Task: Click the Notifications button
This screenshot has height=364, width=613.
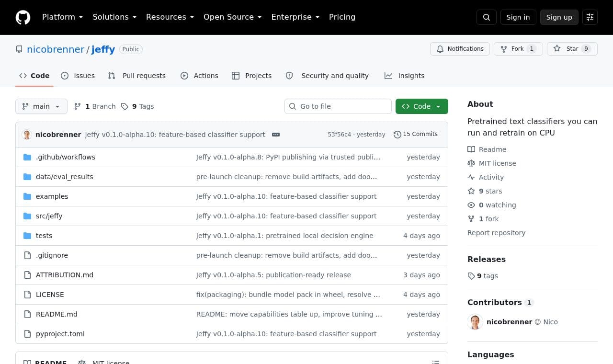Action: click(460, 49)
